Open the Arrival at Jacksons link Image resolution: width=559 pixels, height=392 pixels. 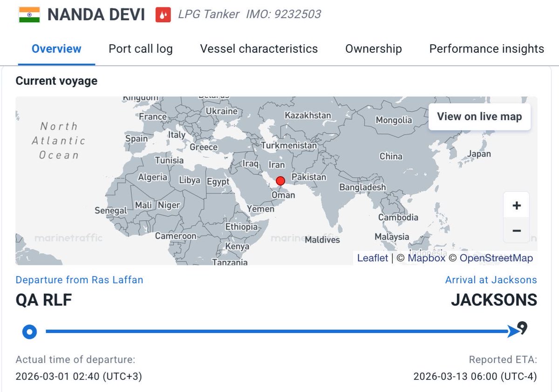(491, 280)
